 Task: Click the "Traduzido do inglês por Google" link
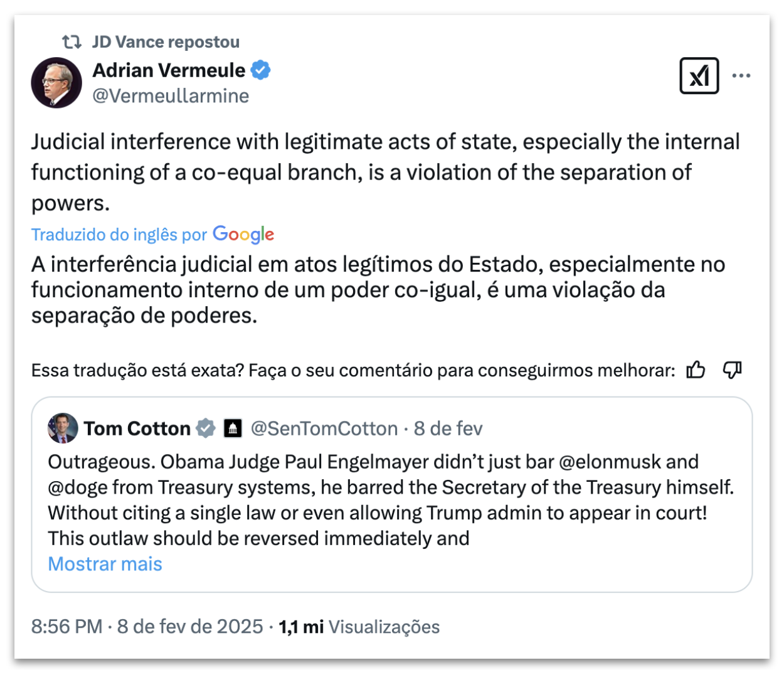(x=152, y=235)
